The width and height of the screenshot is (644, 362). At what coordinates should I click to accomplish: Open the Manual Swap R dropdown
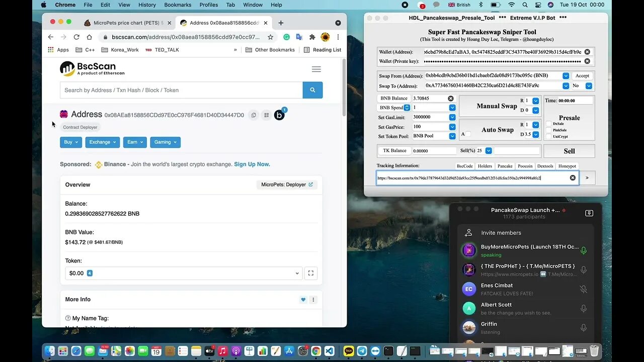pos(535,101)
